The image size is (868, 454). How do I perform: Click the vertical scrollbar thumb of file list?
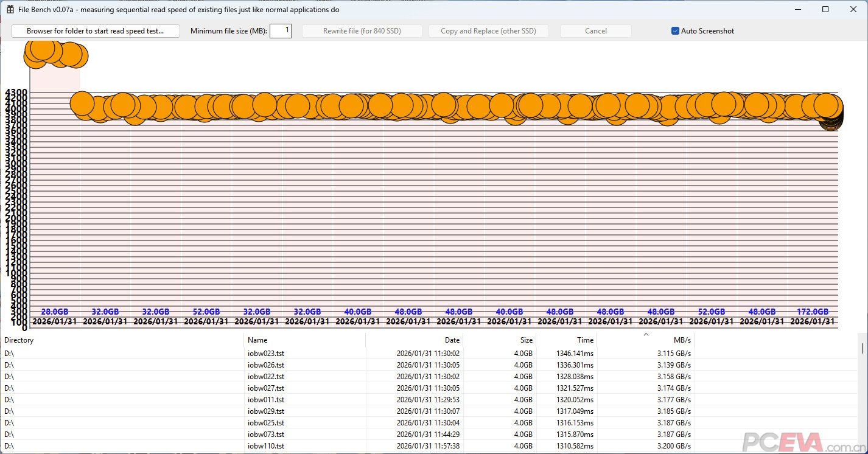862,348
